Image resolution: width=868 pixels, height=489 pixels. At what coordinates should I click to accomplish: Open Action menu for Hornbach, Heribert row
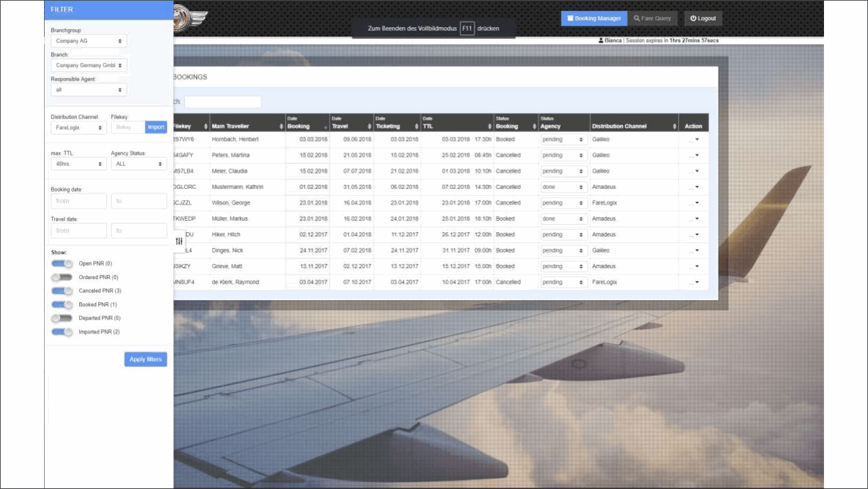[x=694, y=140]
